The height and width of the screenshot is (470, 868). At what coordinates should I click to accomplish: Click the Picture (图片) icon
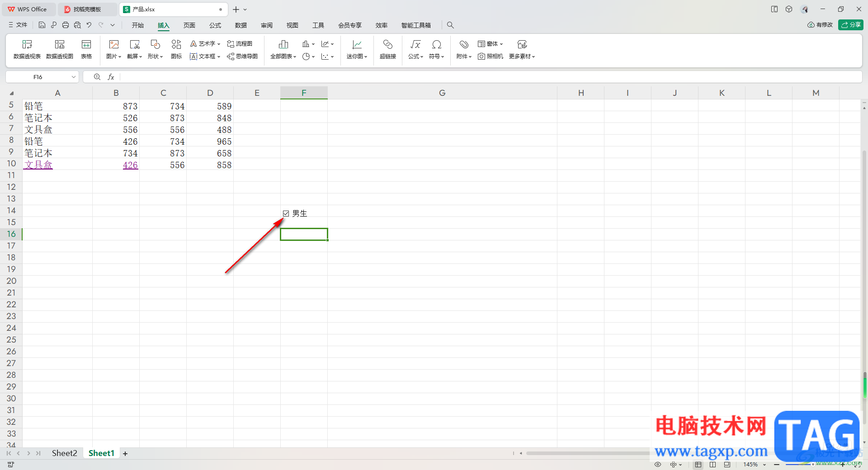(114, 44)
